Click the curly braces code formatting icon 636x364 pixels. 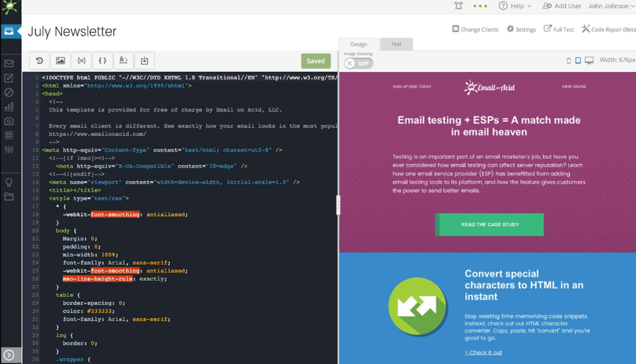pyautogui.click(x=102, y=60)
